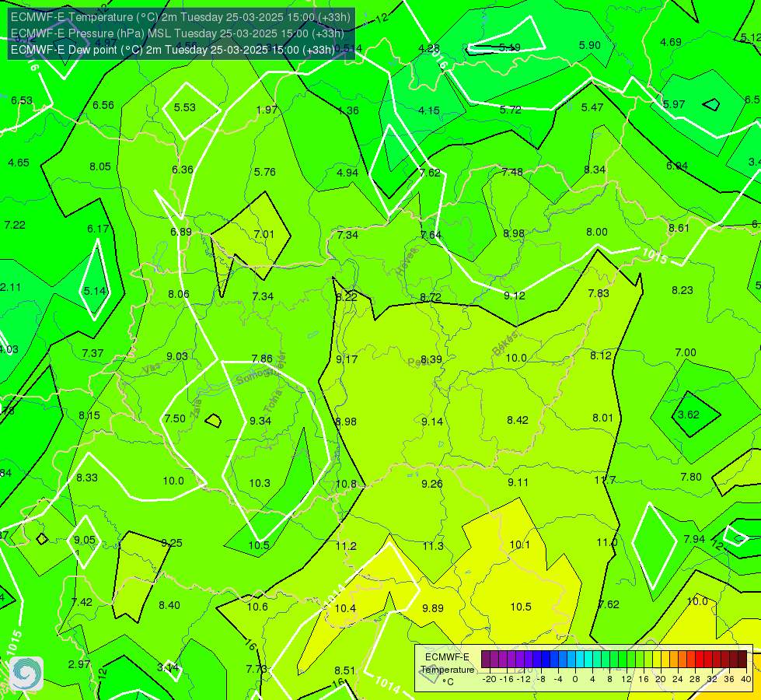Click the dew point value 11.7
Screen dimensions: 761x700
point(606,481)
